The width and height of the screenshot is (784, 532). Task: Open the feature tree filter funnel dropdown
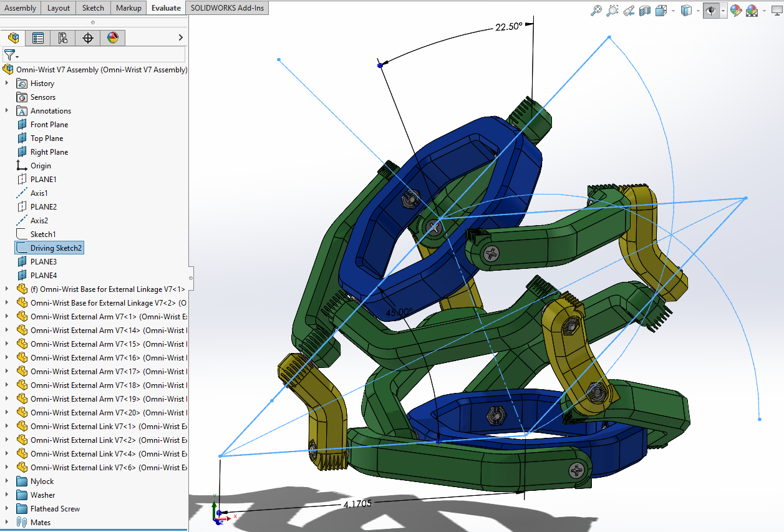pyautogui.click(x=11, y=55)
